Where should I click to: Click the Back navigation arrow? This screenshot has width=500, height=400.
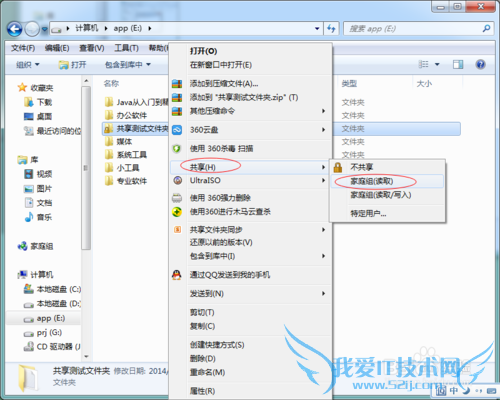pyautogui.click(x=15, y=29)
